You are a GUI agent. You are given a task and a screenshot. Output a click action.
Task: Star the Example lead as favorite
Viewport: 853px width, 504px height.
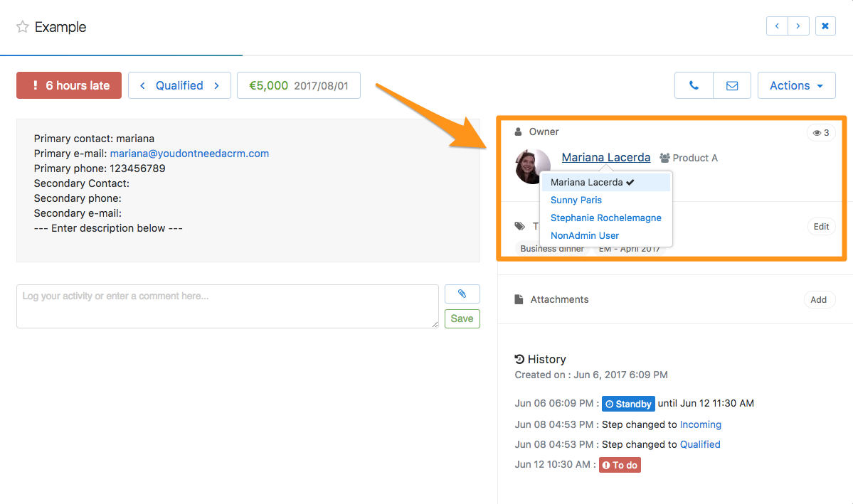[x=23, y=27]
